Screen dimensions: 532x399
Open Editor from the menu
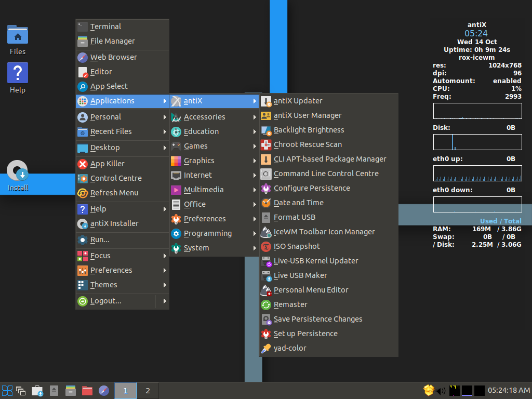click(x=123, y=72)
